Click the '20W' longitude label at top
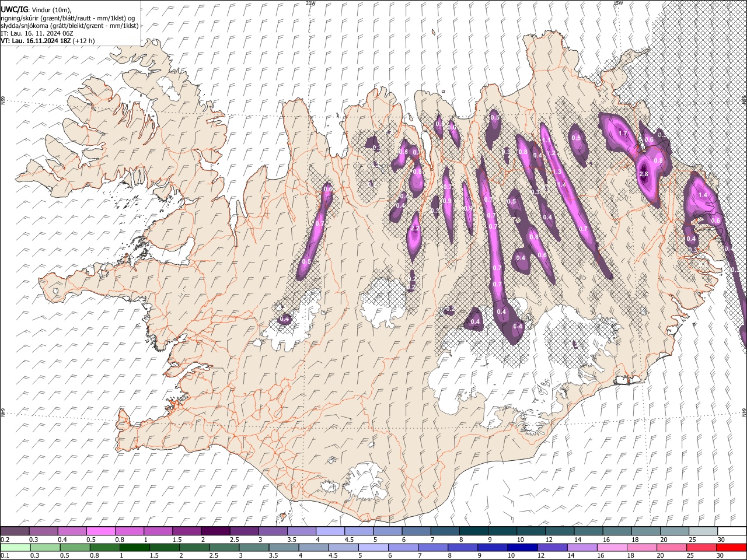 (x=310, y=3)
